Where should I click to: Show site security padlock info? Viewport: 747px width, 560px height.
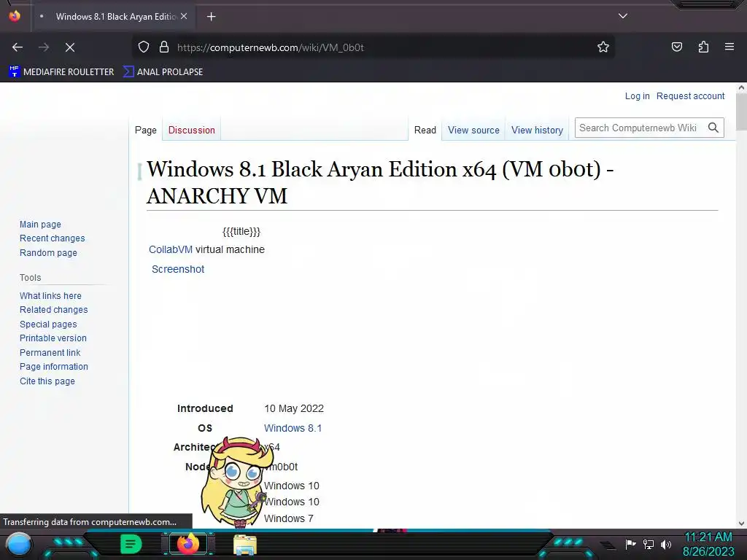pos(164,47)
